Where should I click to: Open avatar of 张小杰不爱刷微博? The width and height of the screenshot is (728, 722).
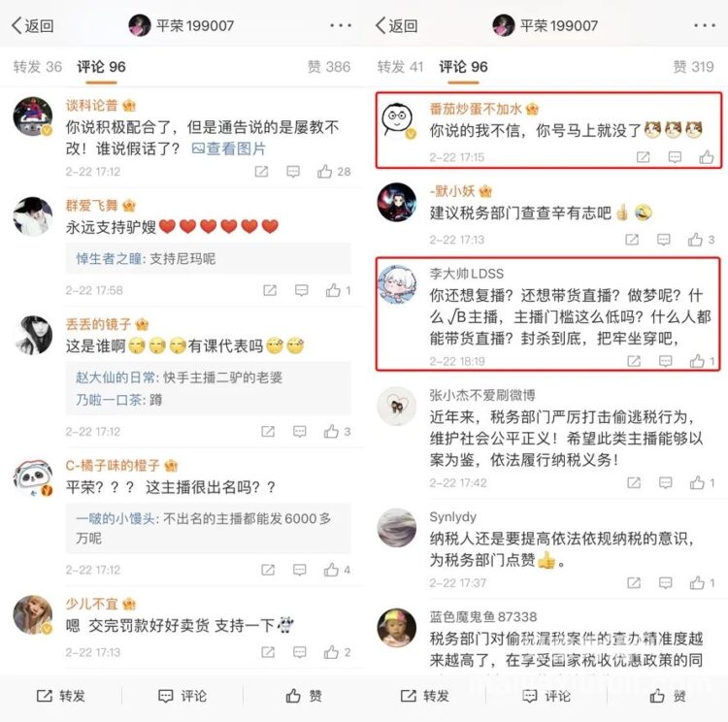point(396,407)
